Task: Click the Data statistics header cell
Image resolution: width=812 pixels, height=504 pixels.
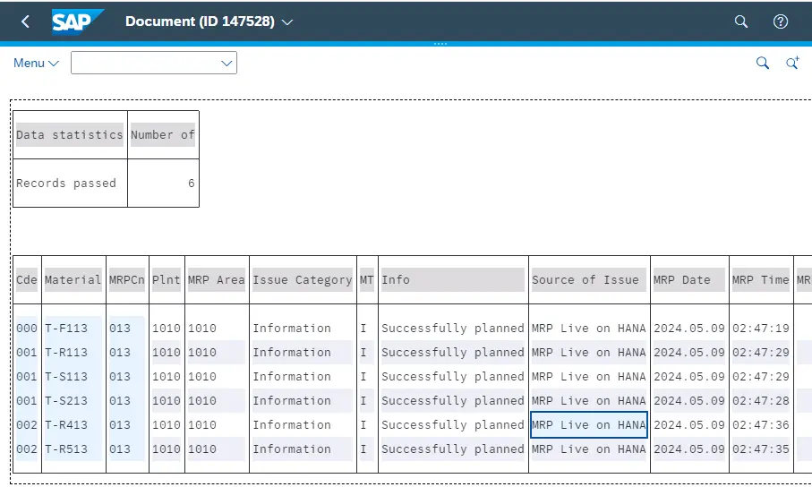Action: pyautogui.click(x=70, y=135)
